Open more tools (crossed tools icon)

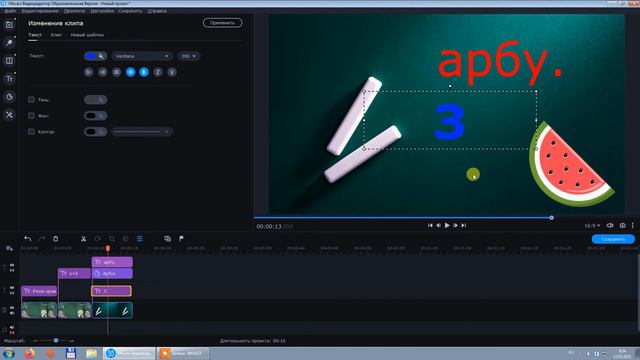tap(9, 115)
